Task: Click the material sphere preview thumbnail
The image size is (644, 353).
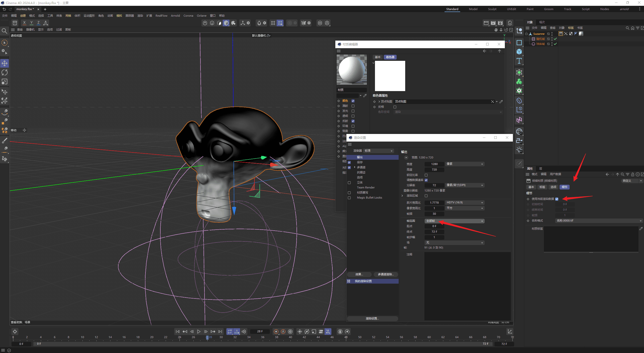Action: point(352,70)
